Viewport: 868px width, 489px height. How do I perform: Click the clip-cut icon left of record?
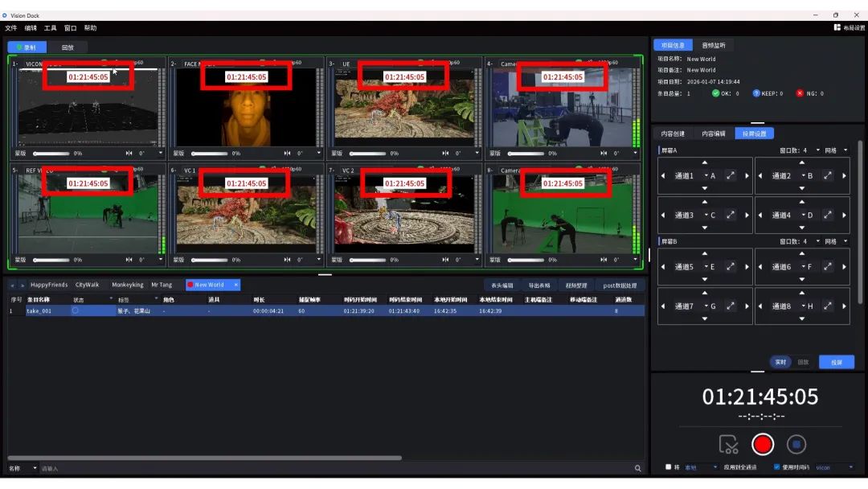click(728, 444)
